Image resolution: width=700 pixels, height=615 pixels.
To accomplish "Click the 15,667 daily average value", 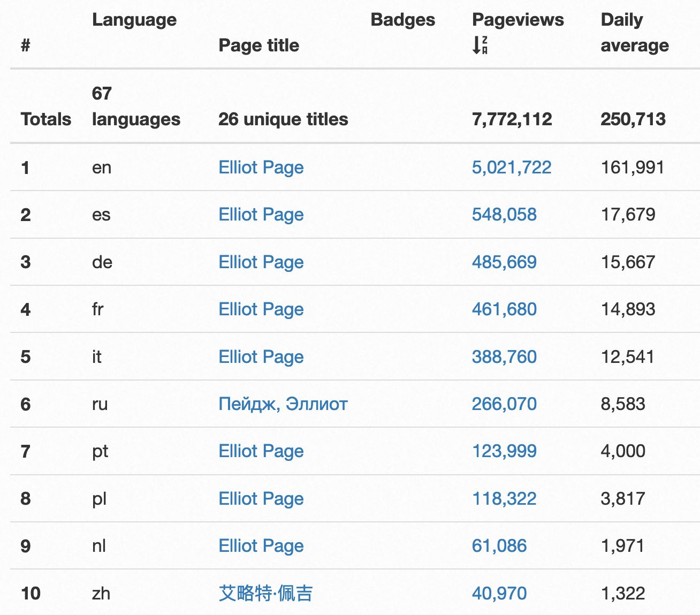I will point(628,262).
